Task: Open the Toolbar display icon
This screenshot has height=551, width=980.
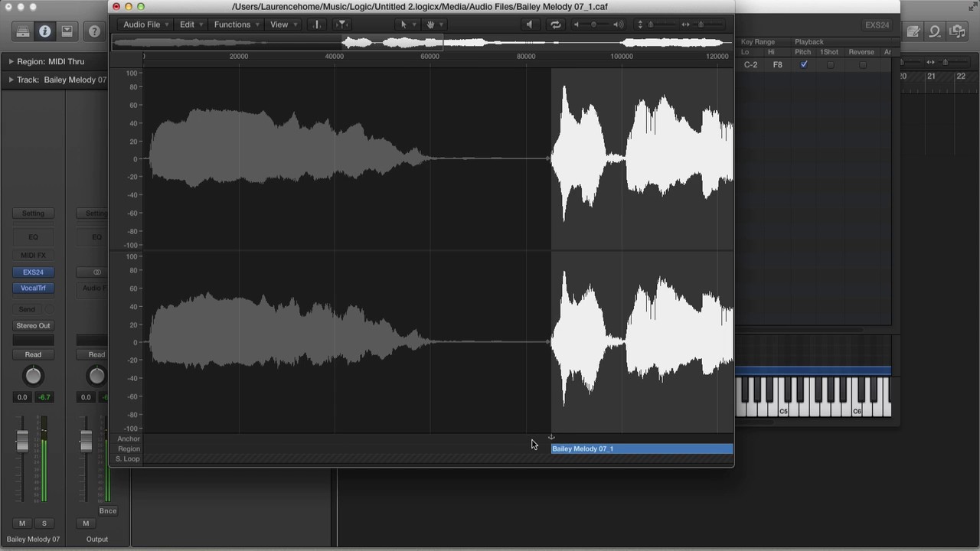Action: (67, 31)
